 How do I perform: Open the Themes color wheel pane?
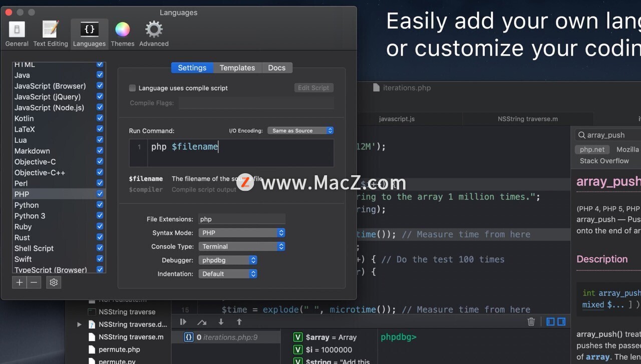[123, 34]
